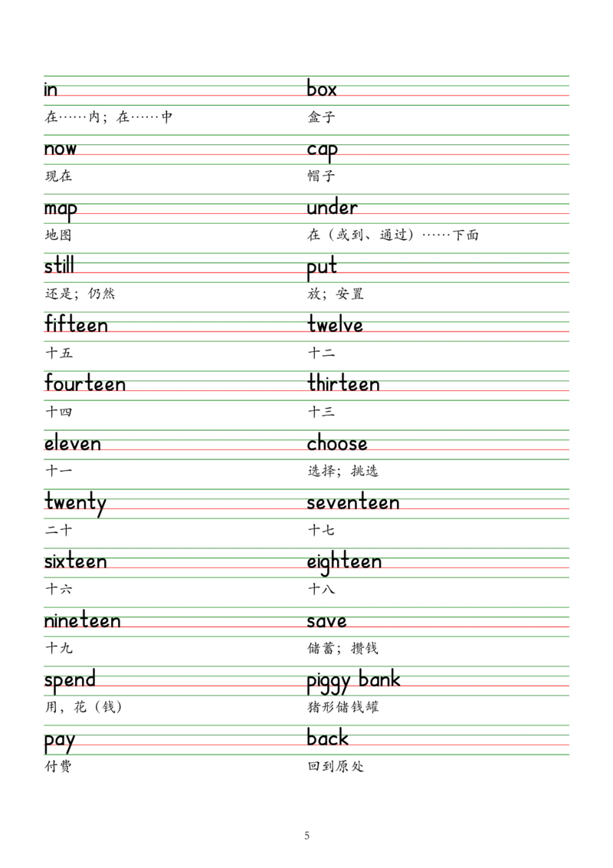Click the word "eighteen"
Viewport: 613px width, 868px height.
tap(345, 564)
